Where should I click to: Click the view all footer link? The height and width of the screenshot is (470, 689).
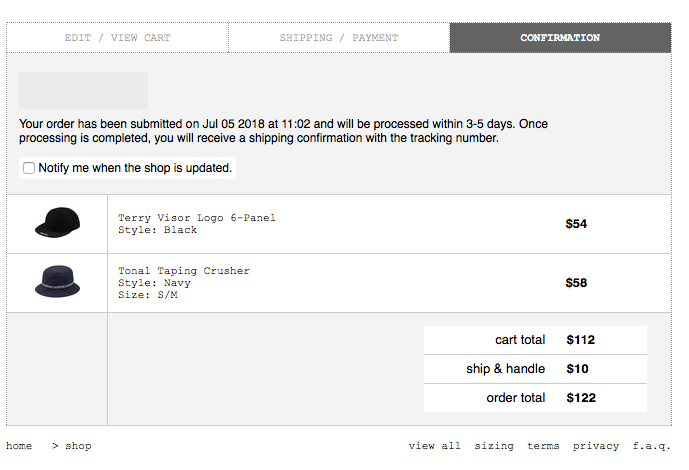click(x=435, y=446)
